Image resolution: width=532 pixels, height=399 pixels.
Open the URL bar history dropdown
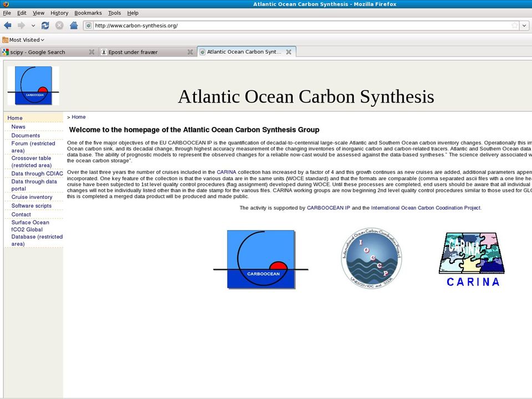coord(524,25)
